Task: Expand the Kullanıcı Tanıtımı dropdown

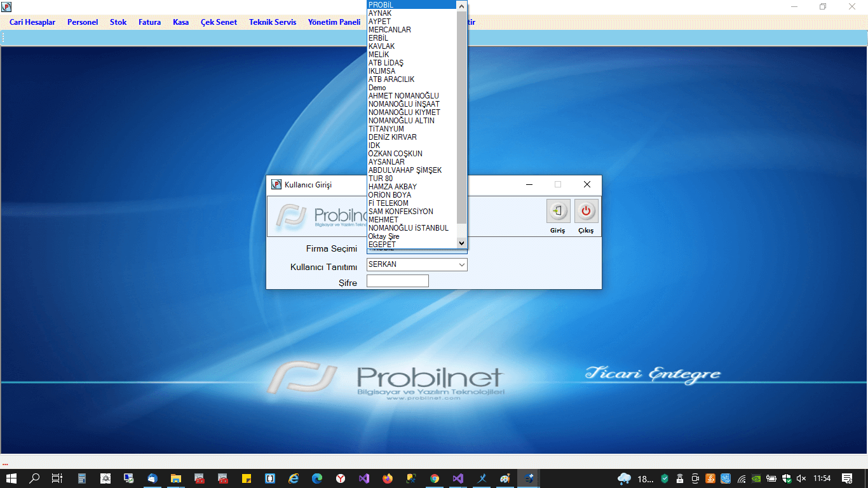Action: pos(461,264)
